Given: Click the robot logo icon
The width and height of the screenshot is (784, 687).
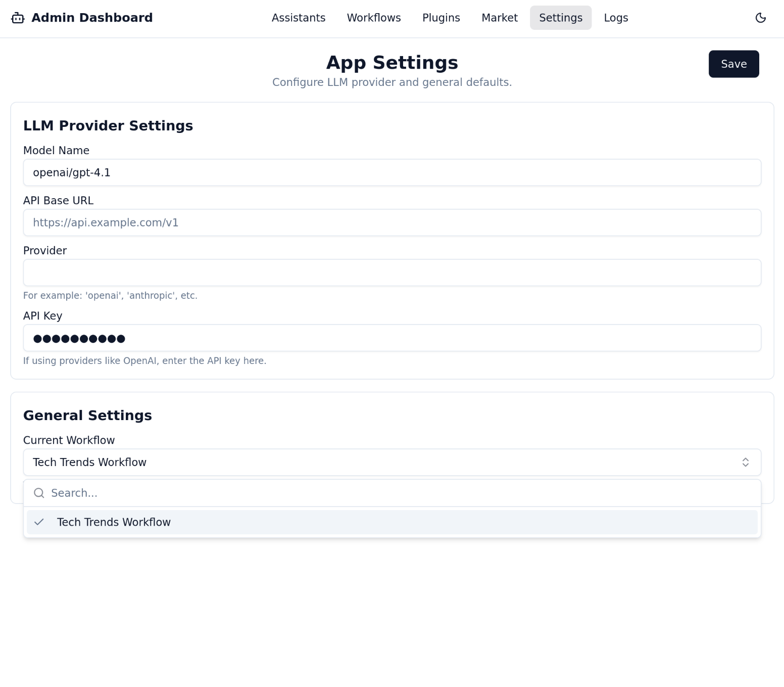Looking at the screenshot, I should click(x=18, y=18).
